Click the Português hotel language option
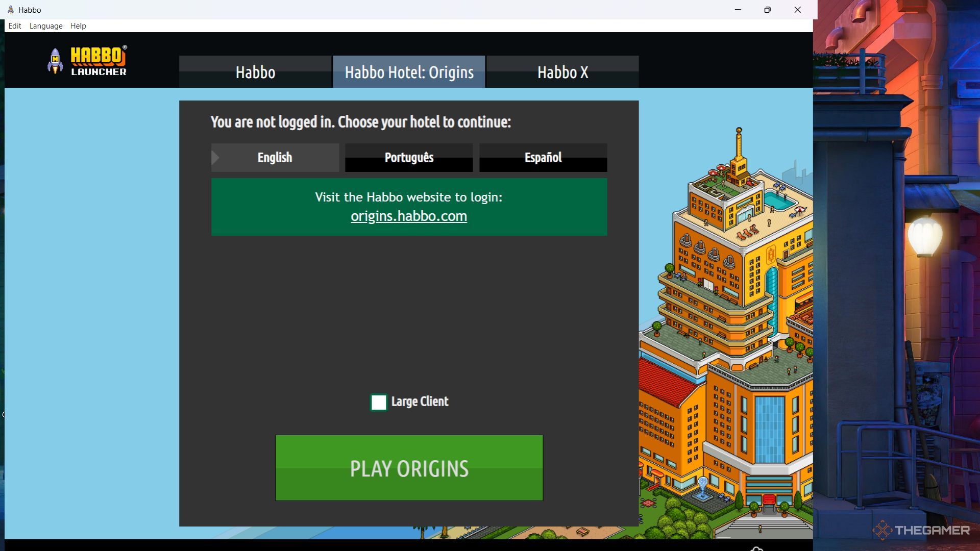This screenshot has height=551, width=980. 408,157
